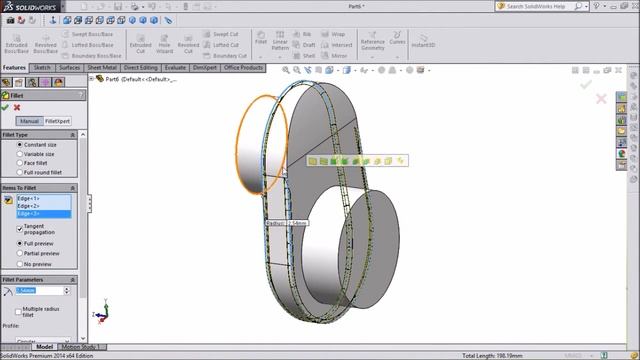The image size is (640, 360).
Task: Cancel the fillet with red X
Action: 17,107
